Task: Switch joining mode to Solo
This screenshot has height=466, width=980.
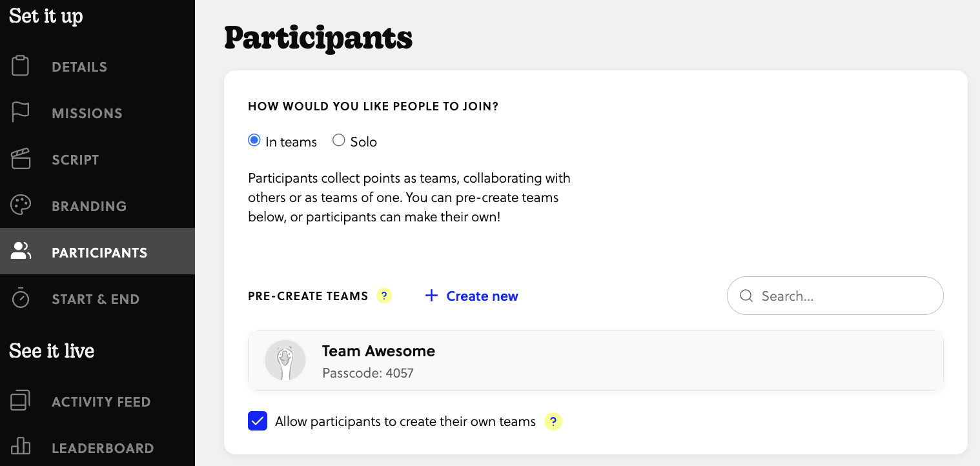Action: point(338,139)
